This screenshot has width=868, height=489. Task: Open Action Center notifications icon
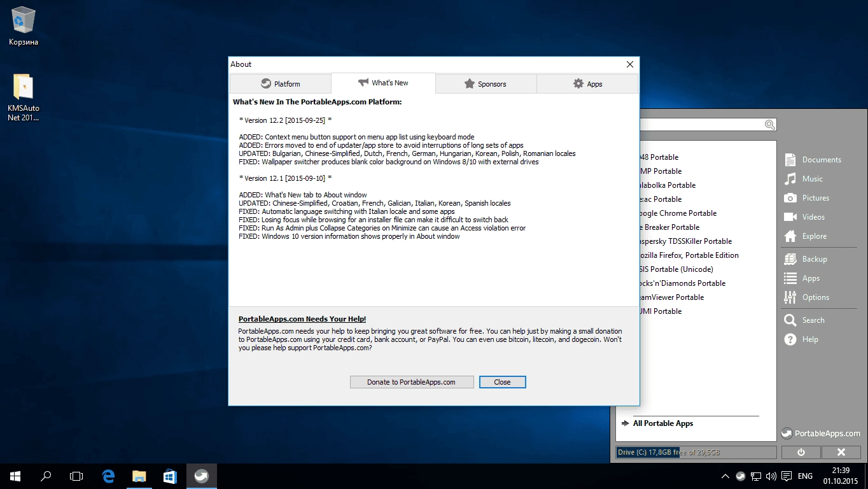787,476
